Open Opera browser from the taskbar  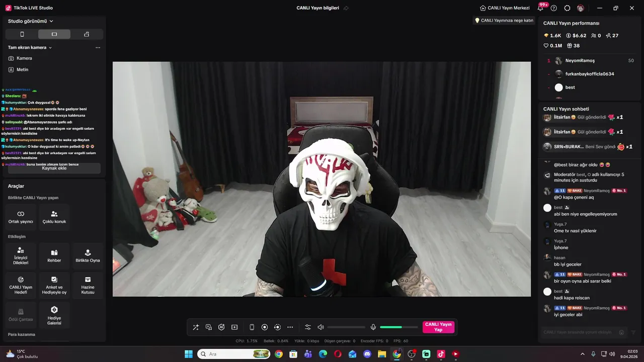[338, 354]
